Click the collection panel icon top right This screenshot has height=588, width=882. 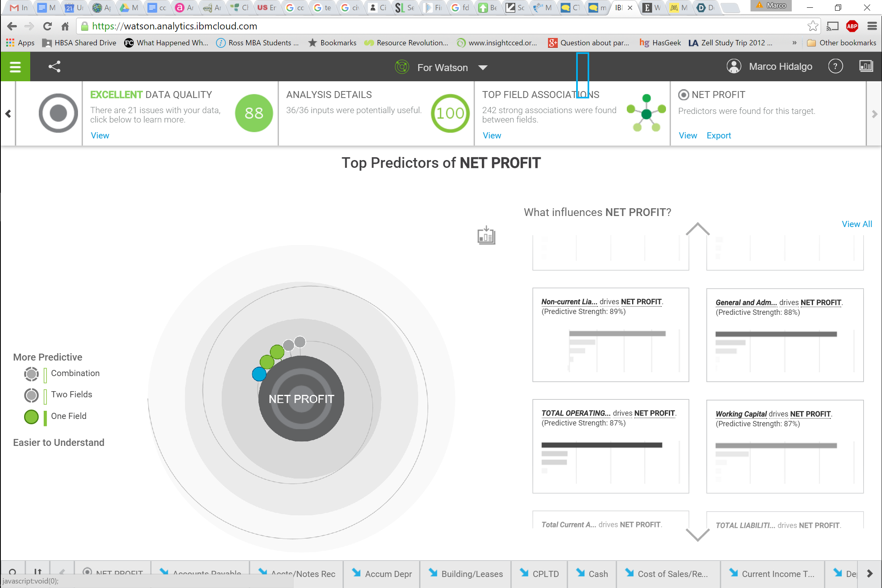click(x=866, y=66)
